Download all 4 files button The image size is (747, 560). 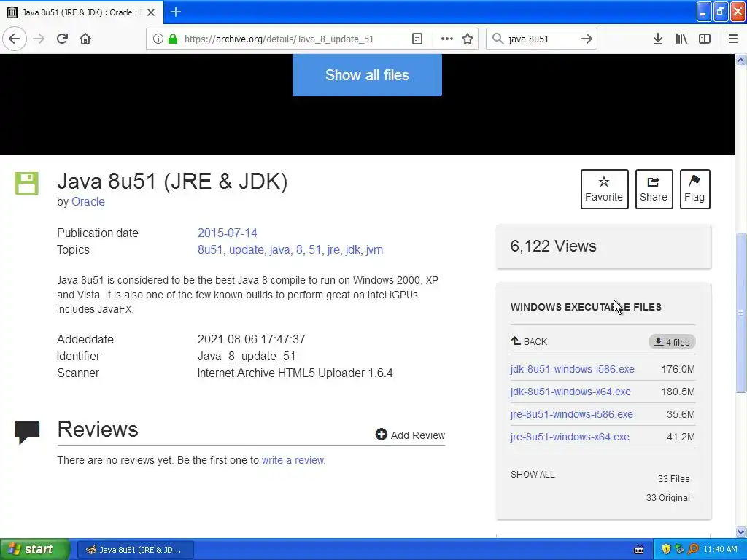click(672, 342)
